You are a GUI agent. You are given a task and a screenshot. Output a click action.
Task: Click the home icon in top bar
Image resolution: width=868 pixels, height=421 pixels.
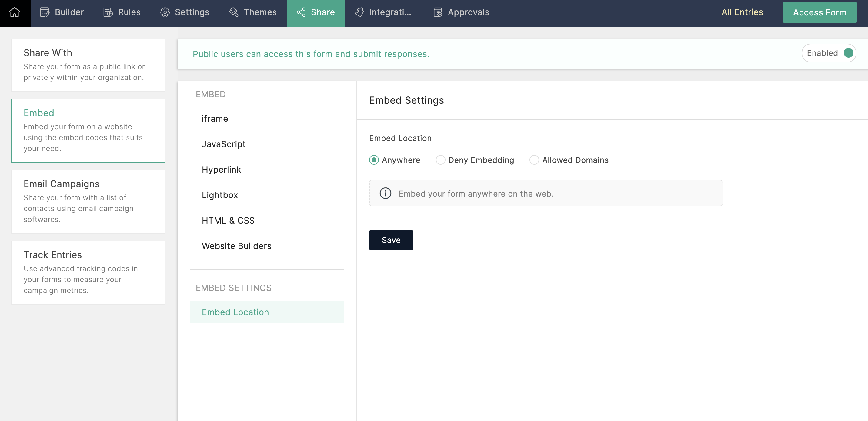point(15,12)
